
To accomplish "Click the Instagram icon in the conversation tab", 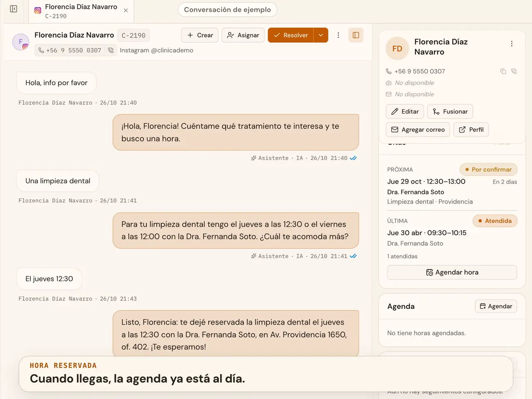I will (x=38, y=10).
